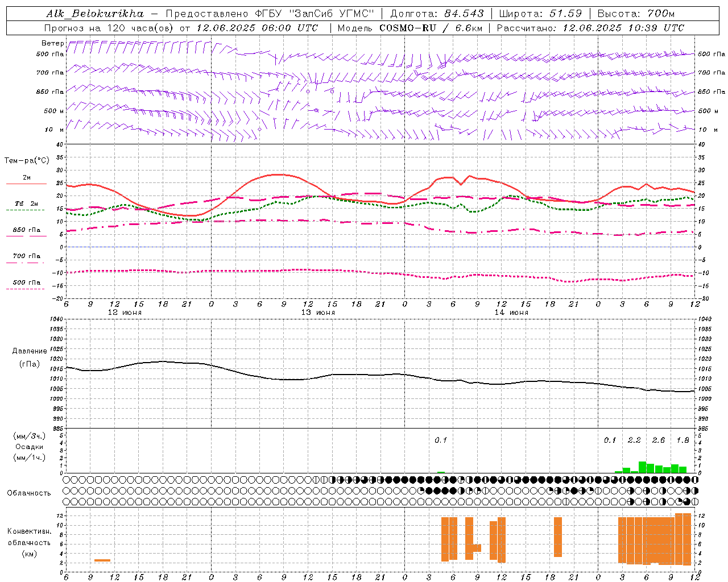Viewport: 728px width, 582px height.
Task: Select the 1.8 precipitation amount value
Action: pyautogui.click(x=682, y=440)
